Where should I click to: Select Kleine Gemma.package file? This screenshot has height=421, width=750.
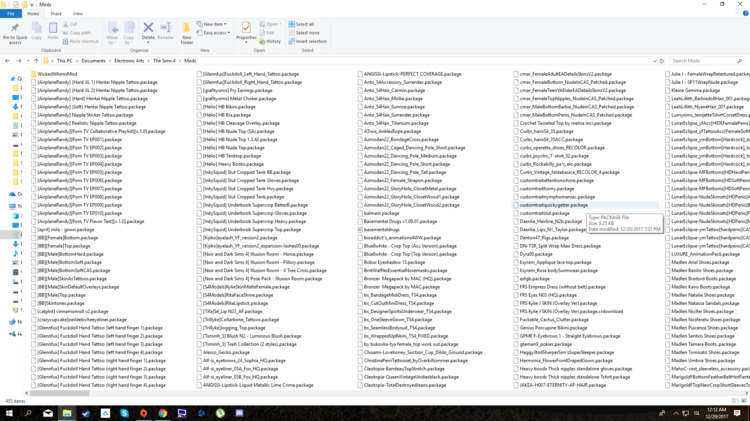tap(695, 90)
